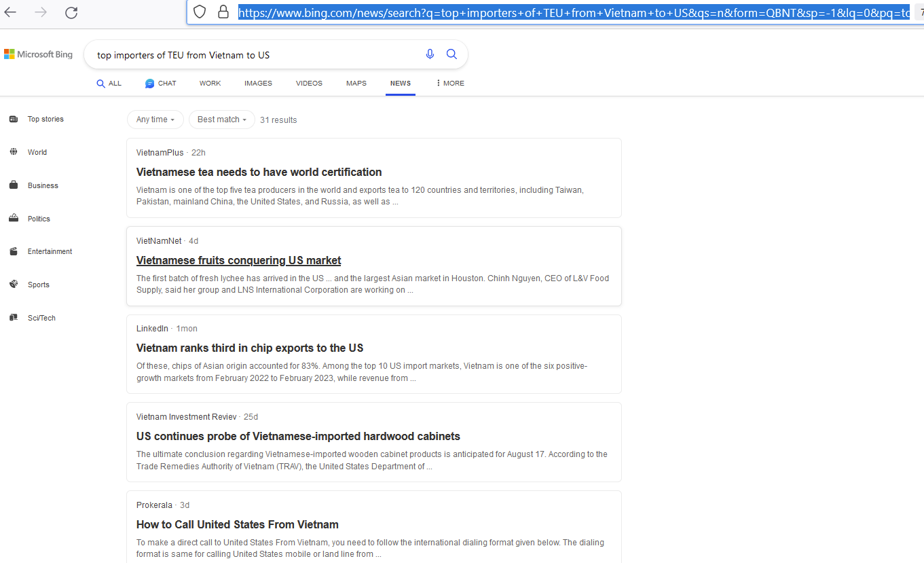Click the Entertainment category label

[50, 252]
